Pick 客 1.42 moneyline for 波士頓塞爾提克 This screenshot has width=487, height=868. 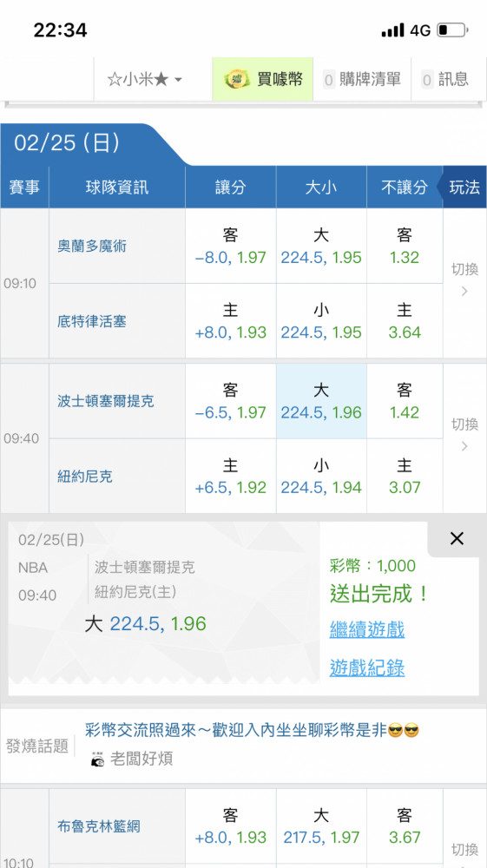[x=405, y=401]
